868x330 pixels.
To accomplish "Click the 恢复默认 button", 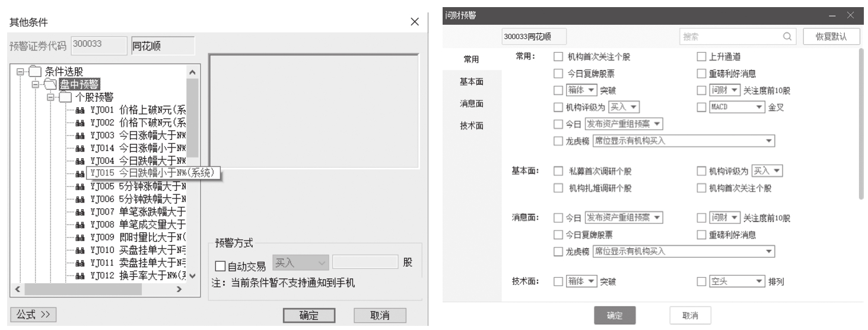I will (832, 36).
